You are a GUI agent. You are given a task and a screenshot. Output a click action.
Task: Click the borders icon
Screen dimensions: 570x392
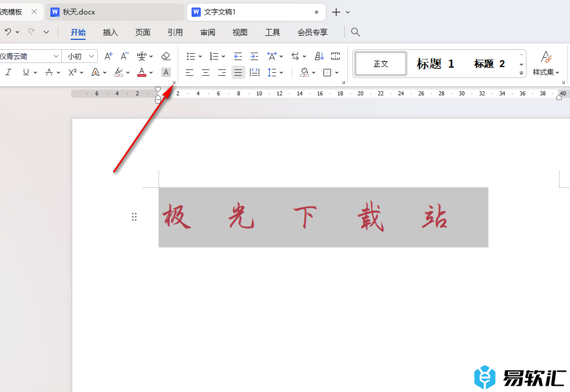(x=327, y=73)
